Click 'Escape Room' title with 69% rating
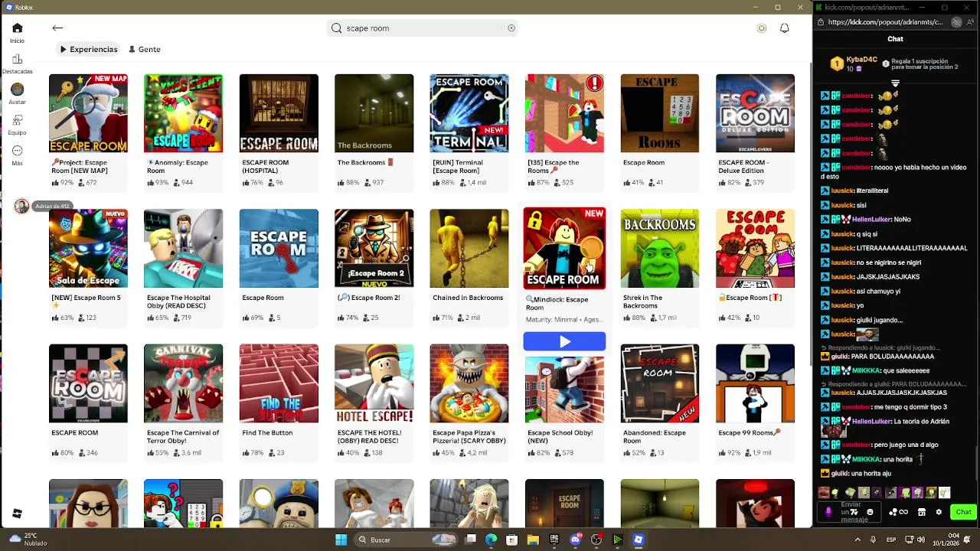This screenshot has width=980, height=551. click(x=263, y=298)
